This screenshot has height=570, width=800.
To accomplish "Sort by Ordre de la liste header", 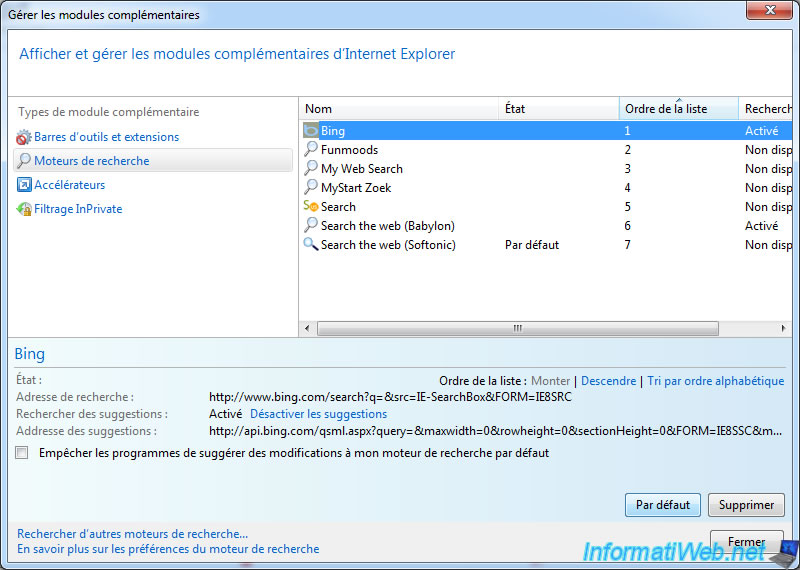I will pyautogui.click(x=679, y=109).
